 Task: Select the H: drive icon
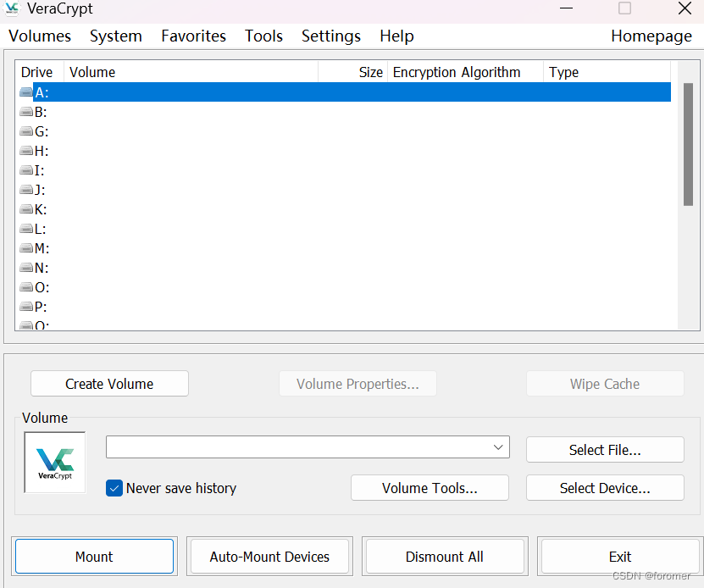[26, 151]
